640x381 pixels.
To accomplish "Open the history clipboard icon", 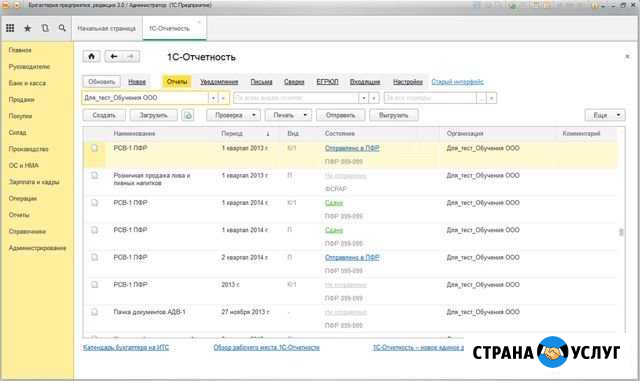I will pos(45,28).
